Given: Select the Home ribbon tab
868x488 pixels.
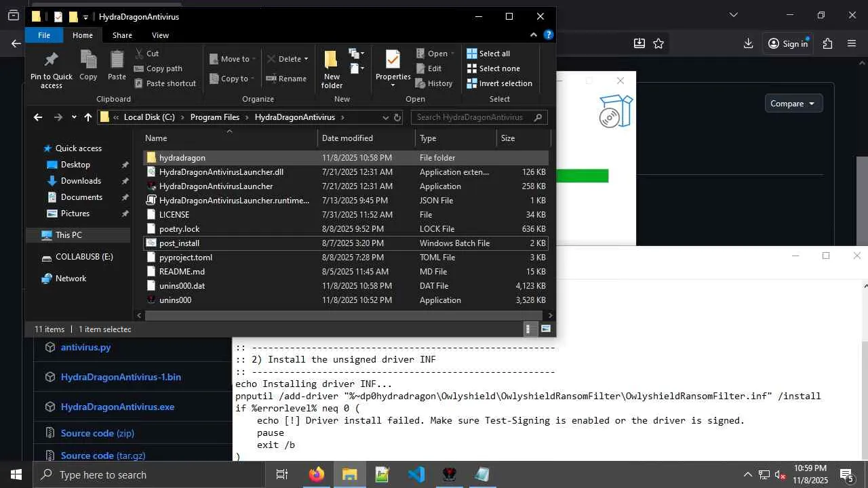Looking at the screenshot, I should [83, 35].
